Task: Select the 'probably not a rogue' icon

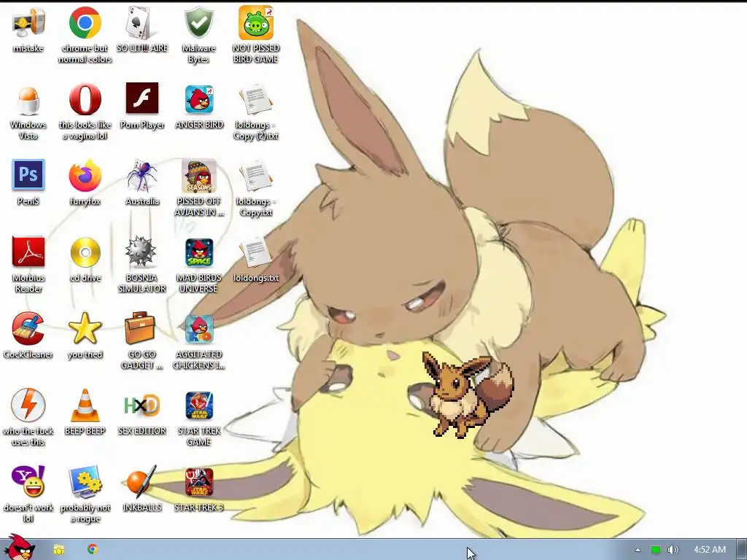Action: click(x=85, y=482)
